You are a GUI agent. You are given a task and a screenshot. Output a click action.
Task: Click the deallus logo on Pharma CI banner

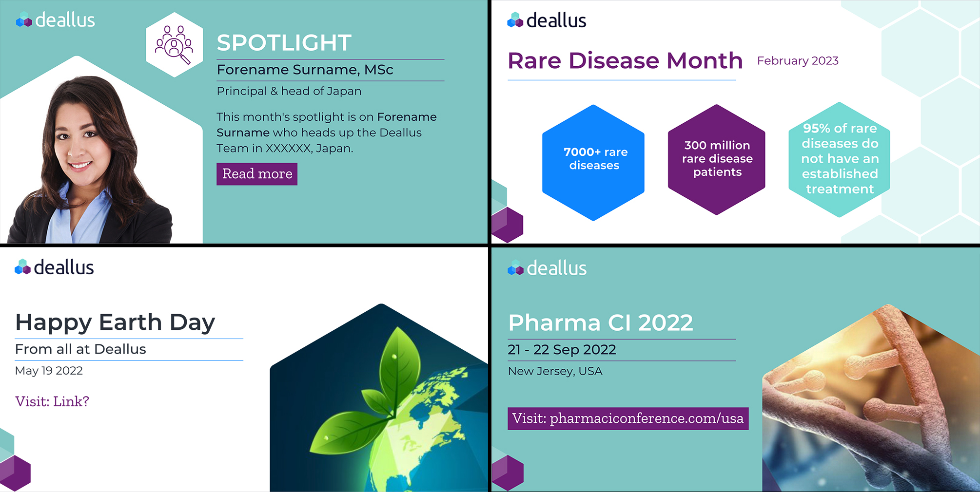(x=547, y=268)
